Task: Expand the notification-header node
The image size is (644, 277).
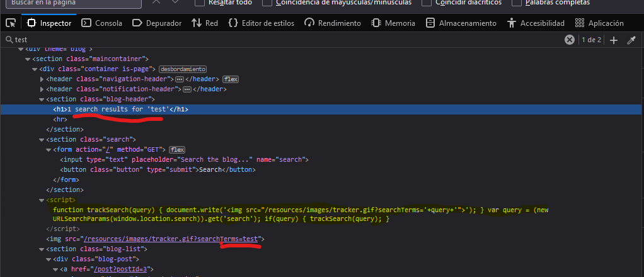Action: coord(42,89)
